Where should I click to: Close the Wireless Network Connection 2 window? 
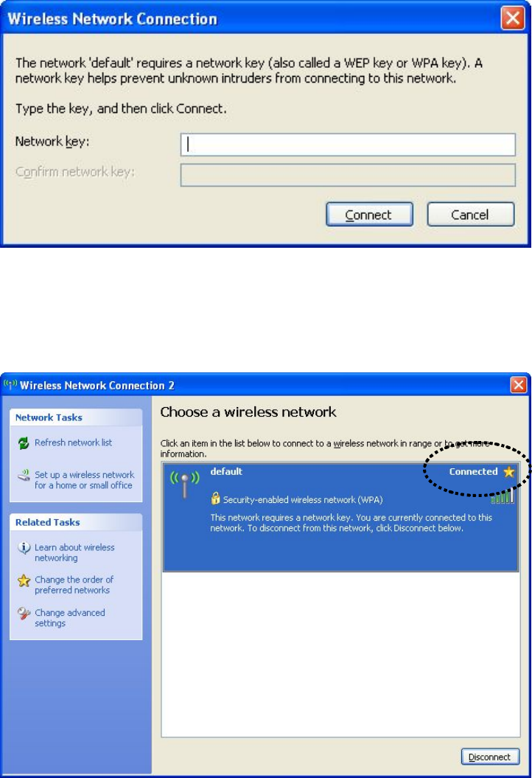(519, 384)
